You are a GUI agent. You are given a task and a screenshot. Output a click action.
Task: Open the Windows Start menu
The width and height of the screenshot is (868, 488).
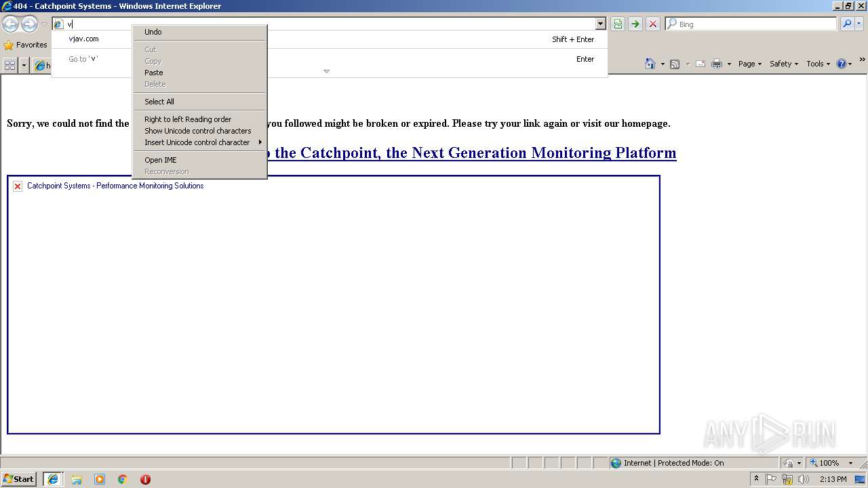(x=18, y=479)
